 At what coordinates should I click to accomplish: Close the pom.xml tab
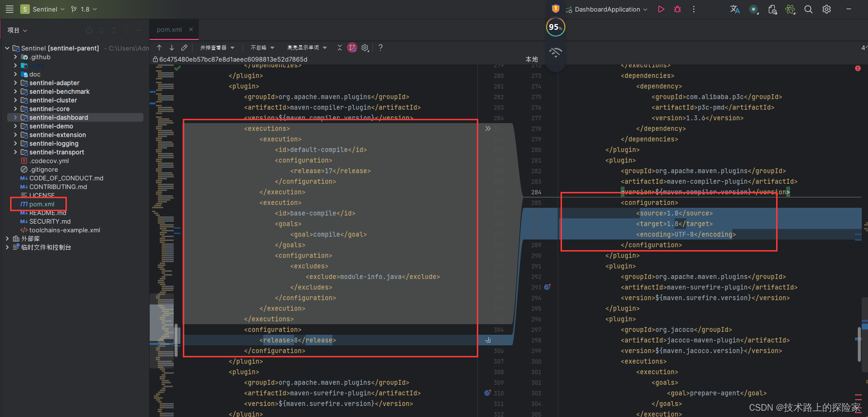[191, 29]
